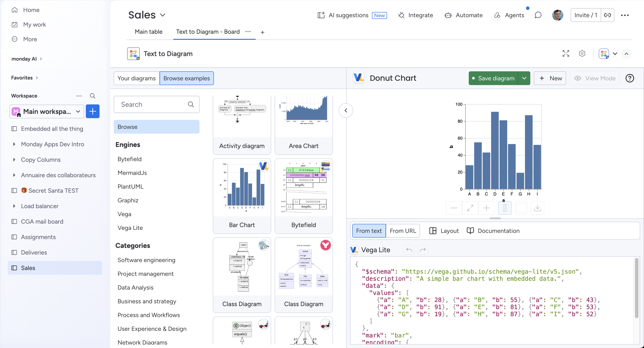The image size is (644, 348).
Task: Click the Save diagram button
Action: pyautogui.click(x=493, y=78)
